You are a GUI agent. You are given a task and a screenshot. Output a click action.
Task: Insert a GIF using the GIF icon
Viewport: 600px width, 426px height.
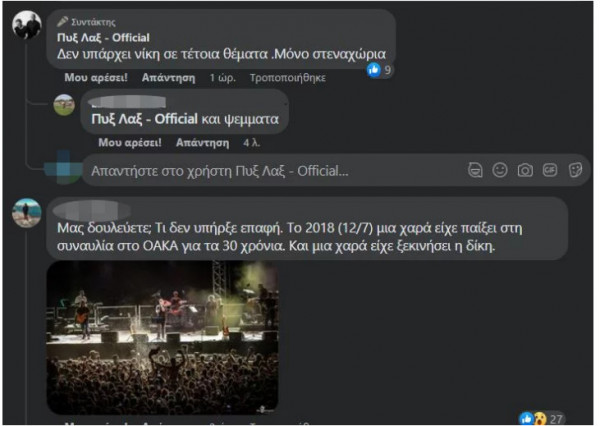(550, 170)
